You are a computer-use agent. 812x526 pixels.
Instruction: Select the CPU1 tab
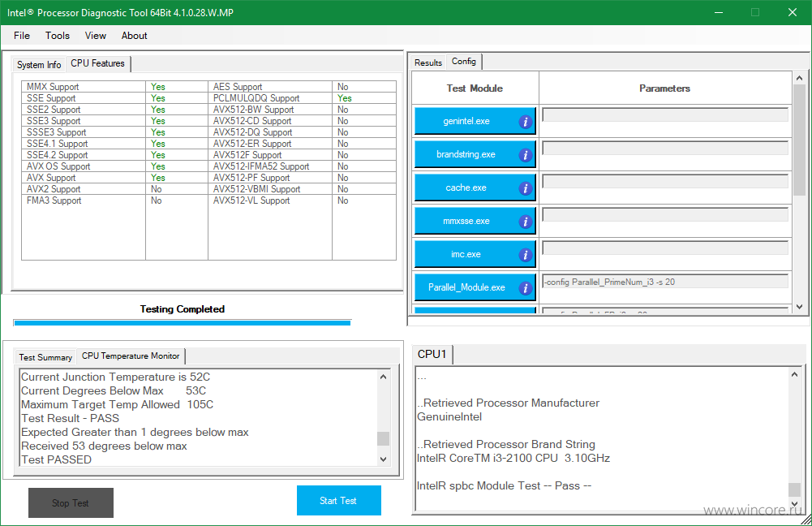click(x=432, y=354)
